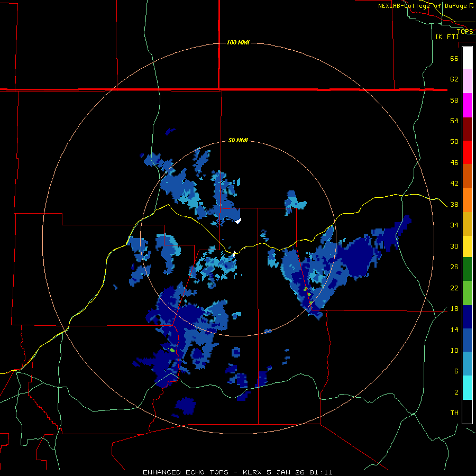The image size is (476, 476).
Task: Click the legend value '22'
Action: (x=454, y=288)
